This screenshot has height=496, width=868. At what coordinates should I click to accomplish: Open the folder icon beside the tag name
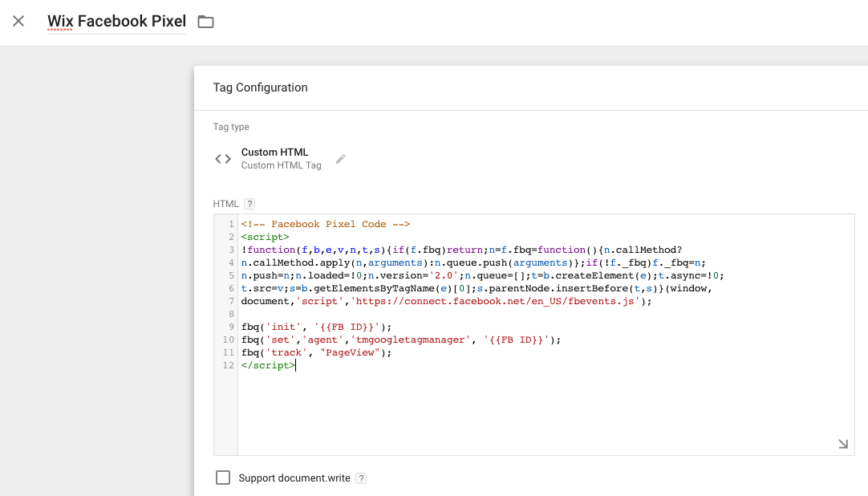[206, 22]
